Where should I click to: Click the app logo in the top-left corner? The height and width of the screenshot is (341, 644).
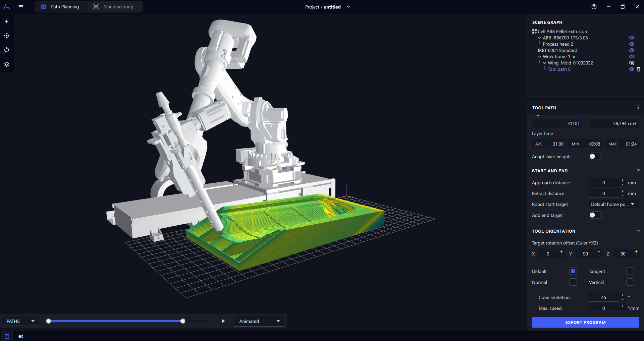(6, 6)
